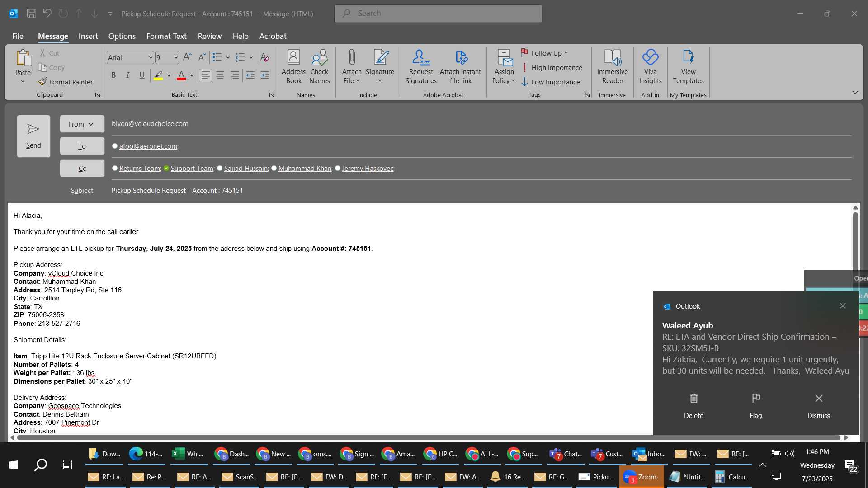868x488 pixels.
Task: Open View Templates
Action: pyautogui.click(x=688, y=67)
